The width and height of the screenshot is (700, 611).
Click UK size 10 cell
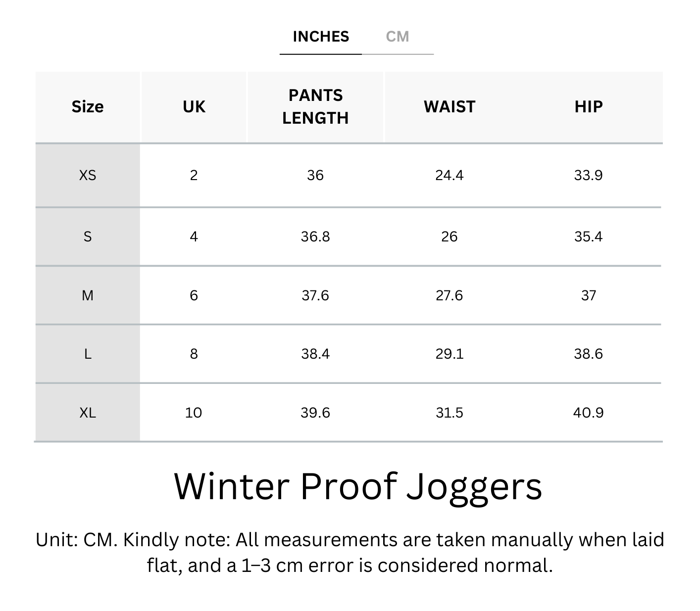click(x=194, y=413)
